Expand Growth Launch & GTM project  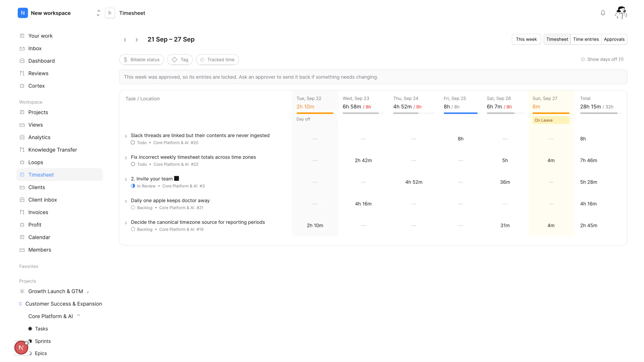pos(88,292)
